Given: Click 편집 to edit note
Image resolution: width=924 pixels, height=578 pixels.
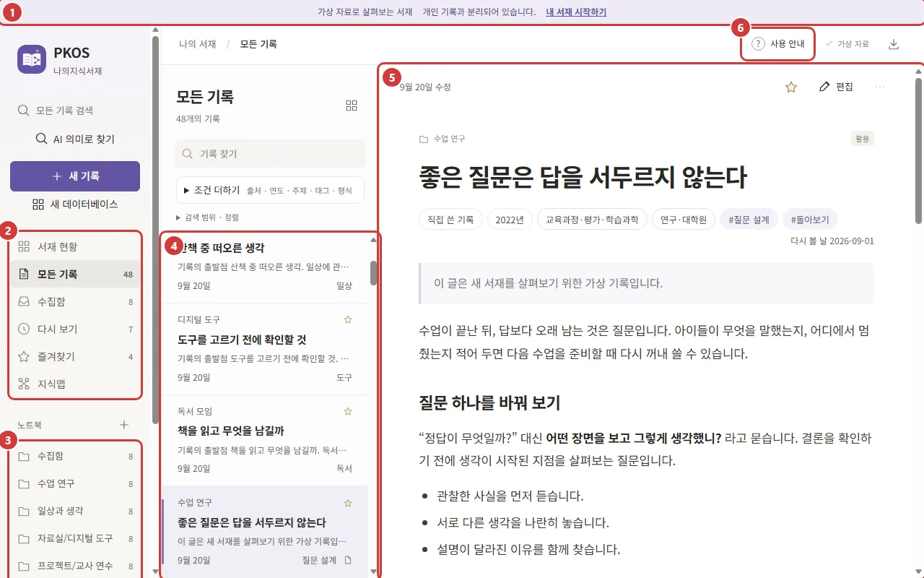Looking at the screenshot, I should [836, 87].
